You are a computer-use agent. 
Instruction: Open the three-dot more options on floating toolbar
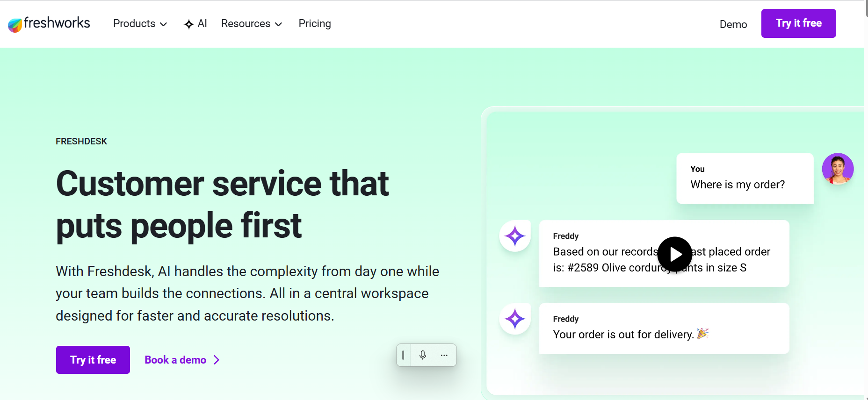coord(444,355)
